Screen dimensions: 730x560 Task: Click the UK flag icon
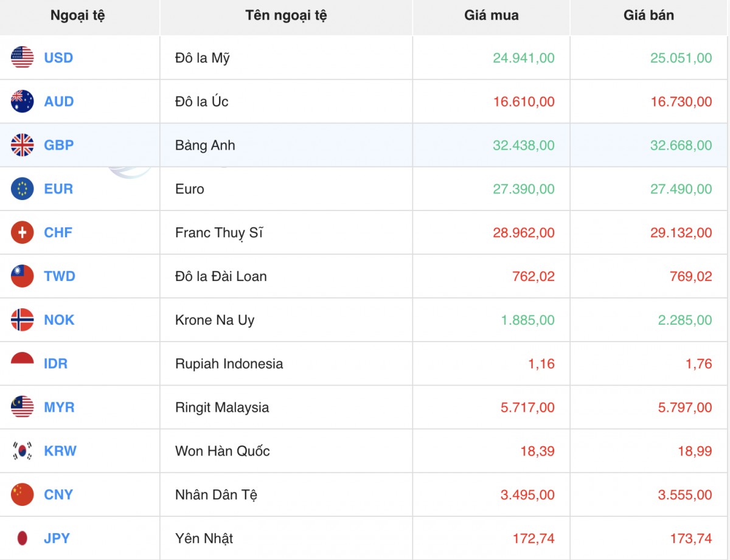coord(23,145)
